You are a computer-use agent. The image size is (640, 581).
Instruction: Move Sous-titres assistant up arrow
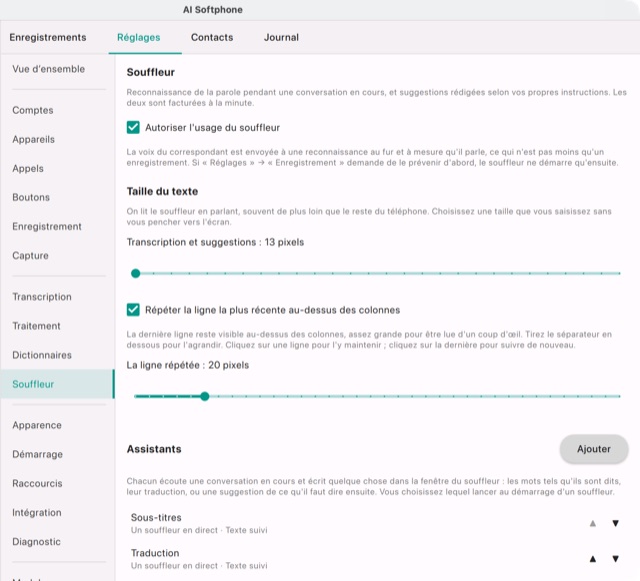[593, 523]
